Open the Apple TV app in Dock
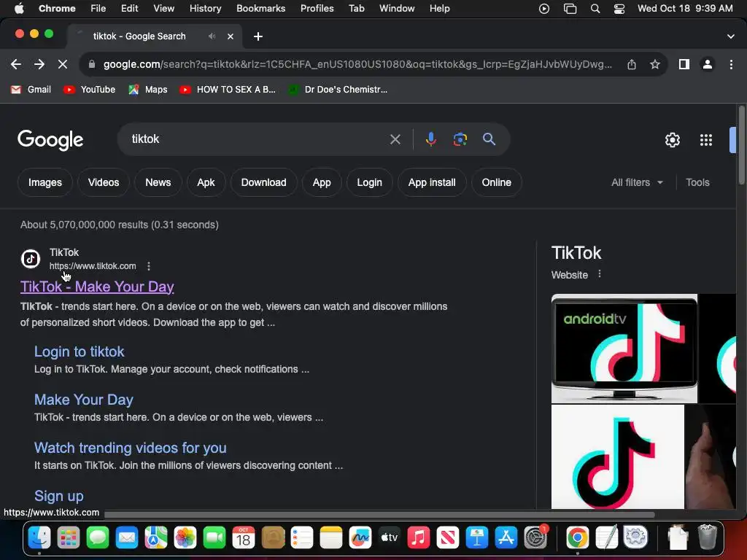 [x=390, y=538]
